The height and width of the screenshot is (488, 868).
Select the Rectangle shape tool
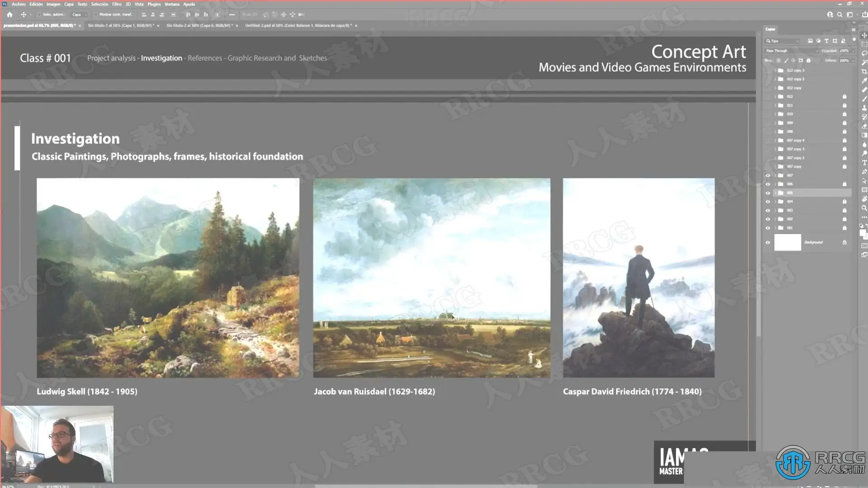pos(864,190)
